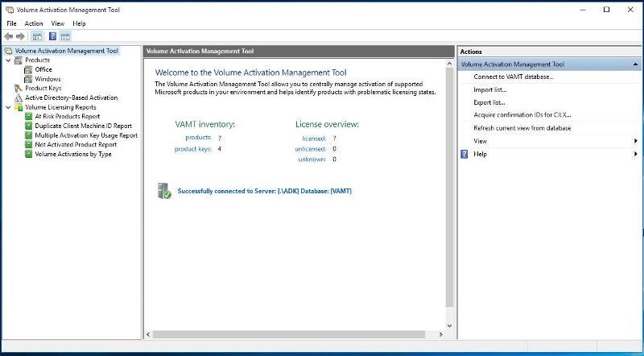644x356 pixels.
Task: Click the licensed overview link
Action: (x=314, y=139)
